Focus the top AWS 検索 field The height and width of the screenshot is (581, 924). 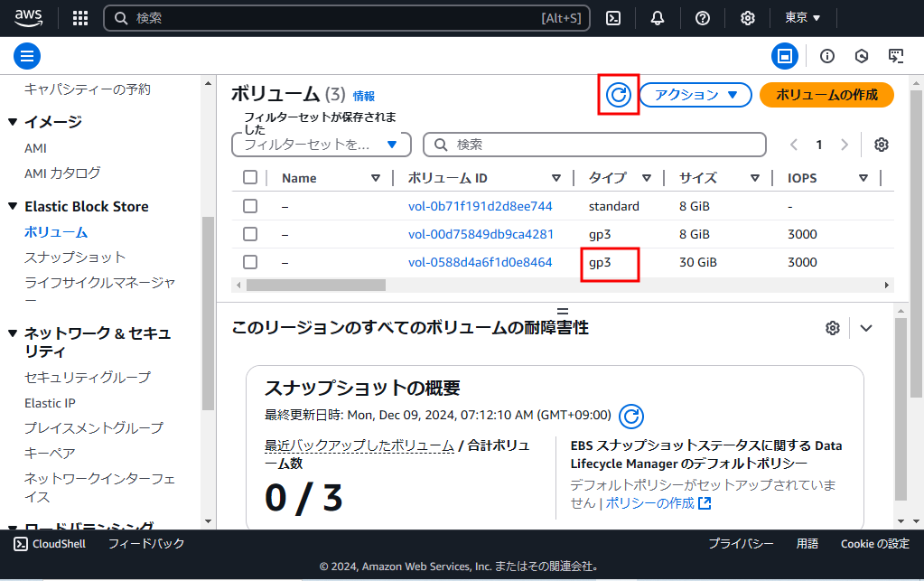pyautogui.click(x=347, y=18)
